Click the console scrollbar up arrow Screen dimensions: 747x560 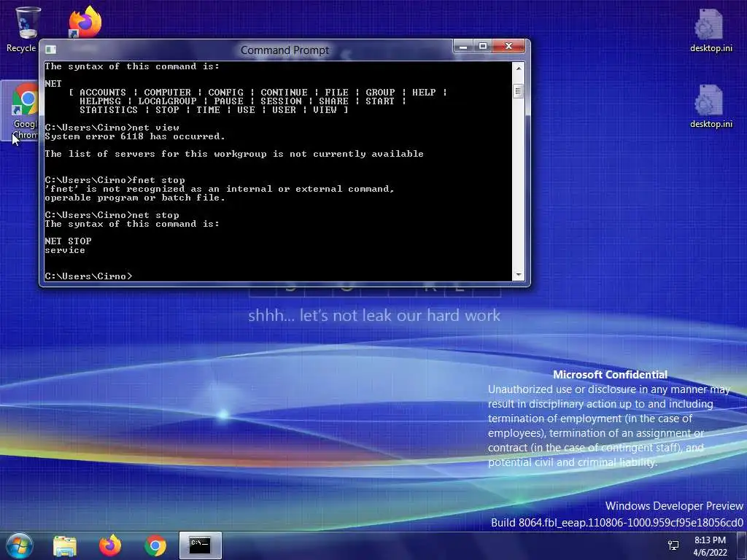(519, 68)
